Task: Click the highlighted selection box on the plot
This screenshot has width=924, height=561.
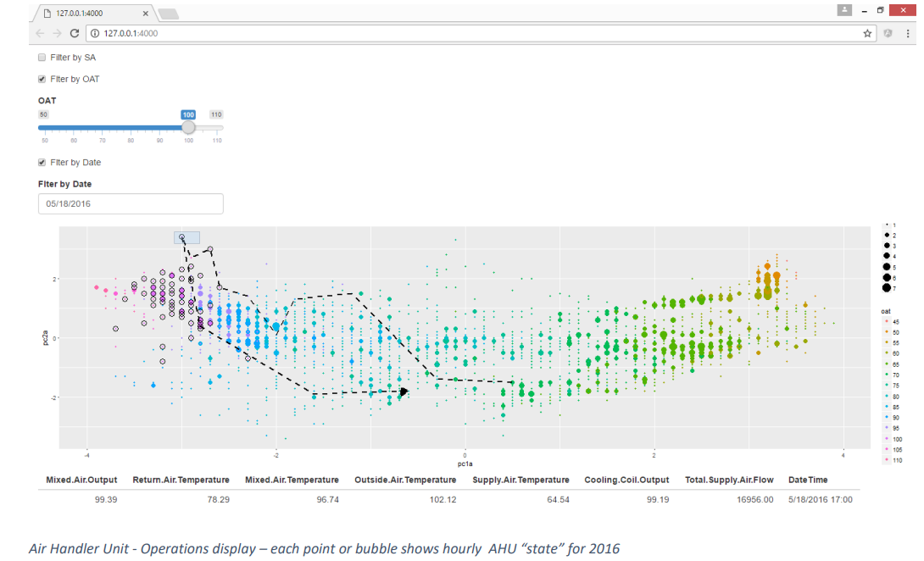Action: click(186, 238)
